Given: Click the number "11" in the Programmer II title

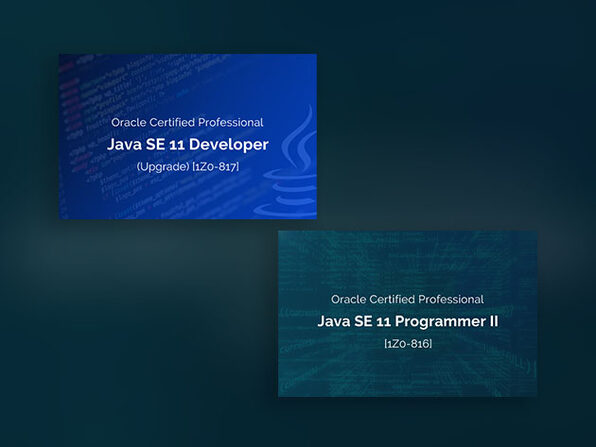Looking at the screenshot, I should (x=384, y=322).
